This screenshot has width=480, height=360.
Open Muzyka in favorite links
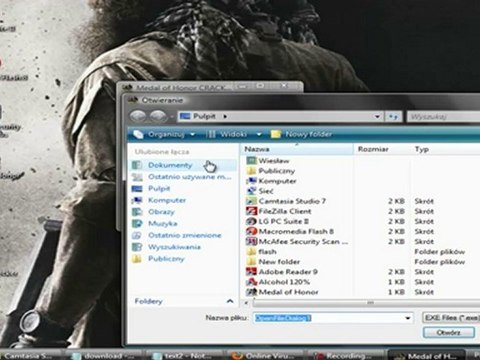pos(163,223)
